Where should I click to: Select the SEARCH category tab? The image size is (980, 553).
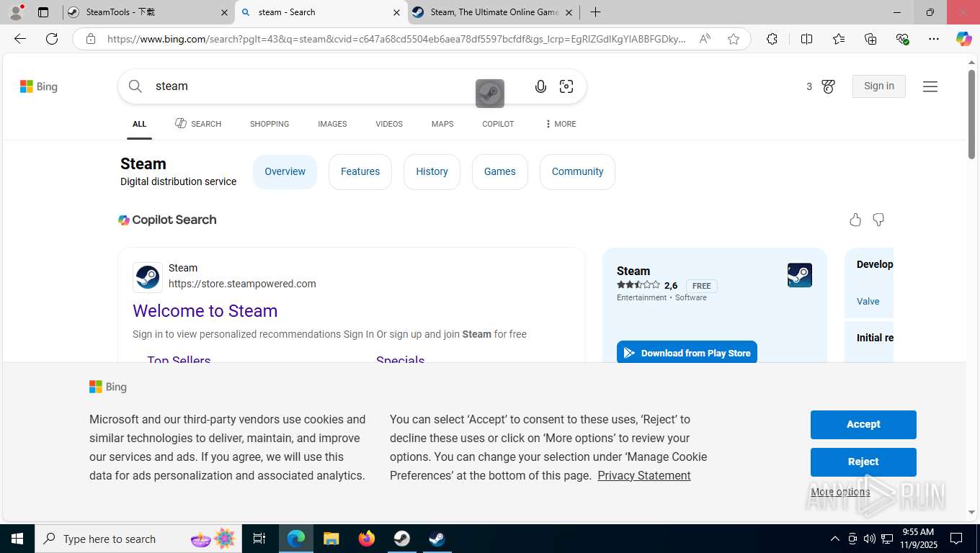click(198, 124)
